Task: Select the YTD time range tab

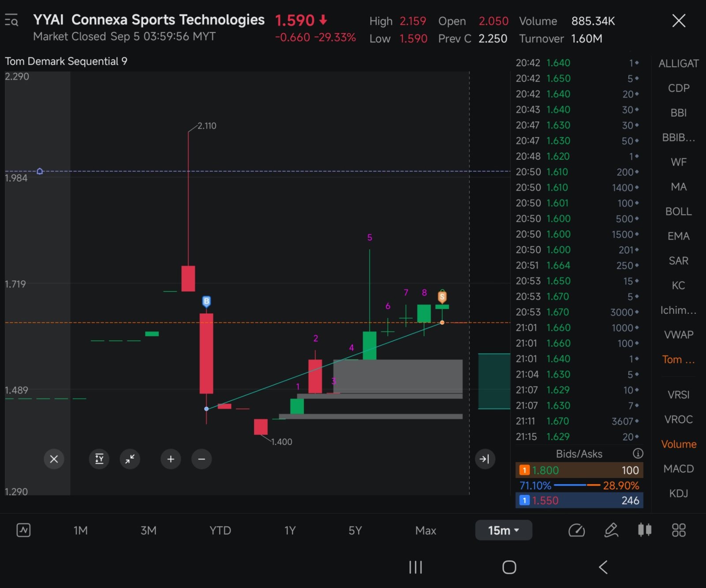Action: (x=220, y=530)
